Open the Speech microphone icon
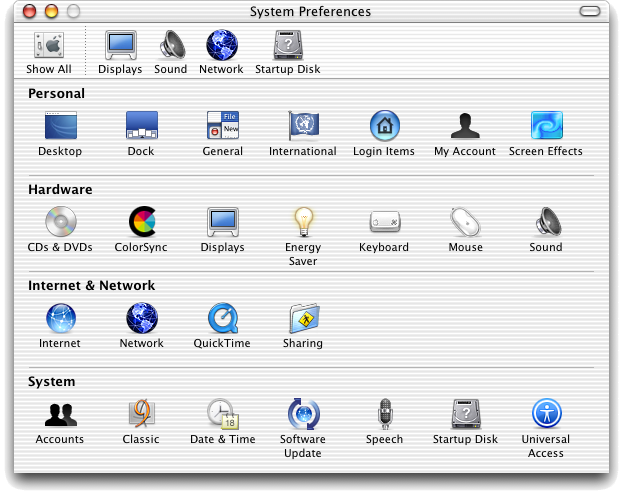Screen dimensions: 623x496 pyautogui.click(x=385, y=414)
